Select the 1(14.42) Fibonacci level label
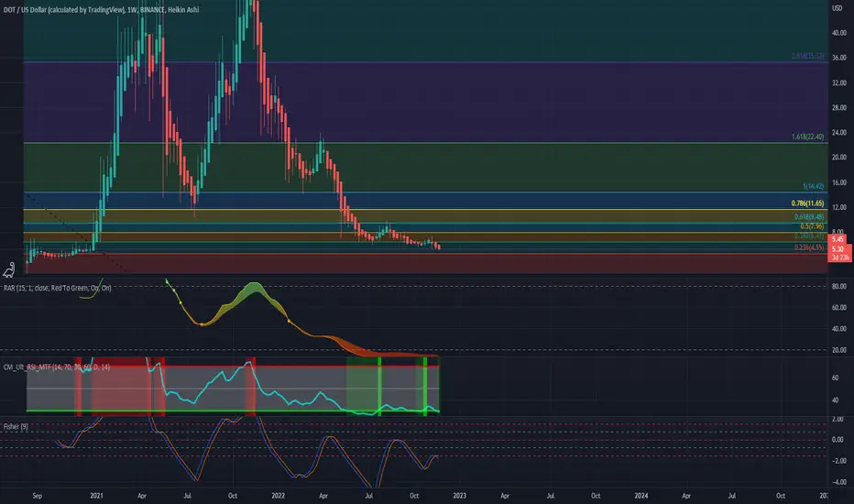 pos(813,186)
